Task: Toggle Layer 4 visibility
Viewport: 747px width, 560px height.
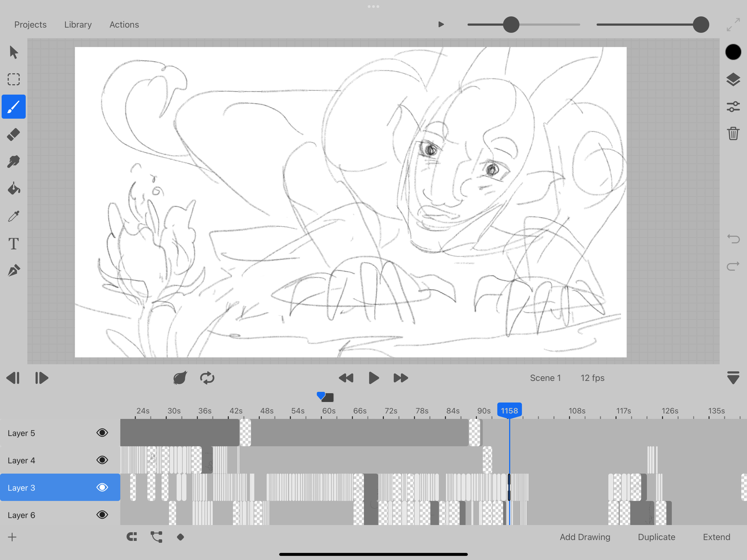Action: (x=102, y=460)
